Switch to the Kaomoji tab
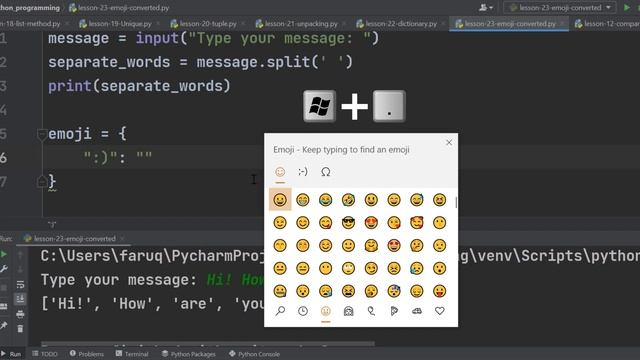This screenshot has height=360, width=640. click(302, 172)
